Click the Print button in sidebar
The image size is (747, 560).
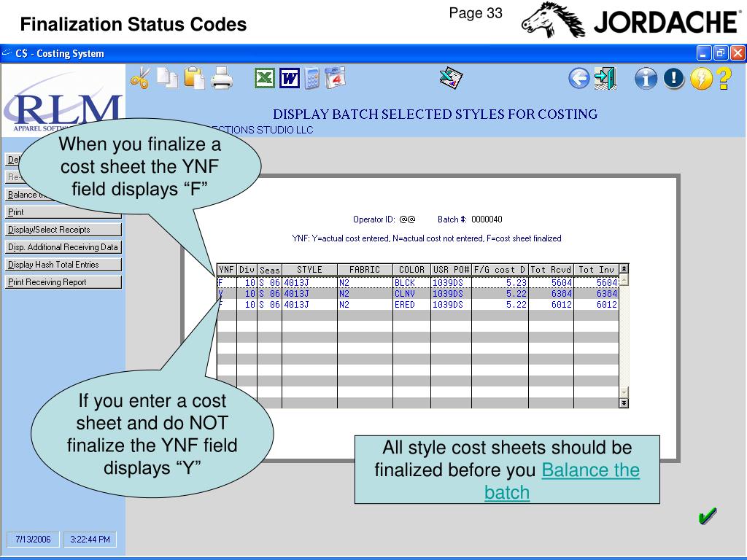pos(63,212)
